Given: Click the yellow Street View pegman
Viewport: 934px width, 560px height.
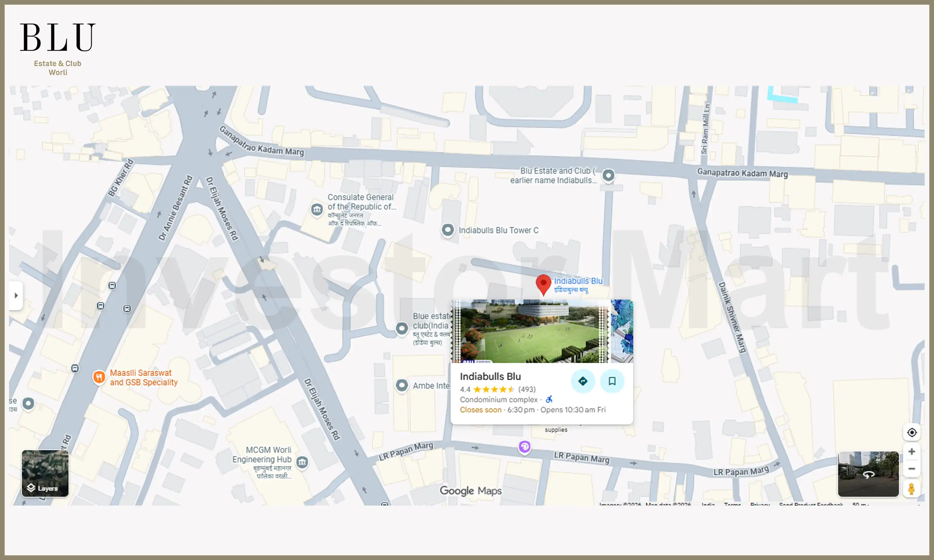Looking at the screenshot, I should pyautogui.click(x=912, y=489).
